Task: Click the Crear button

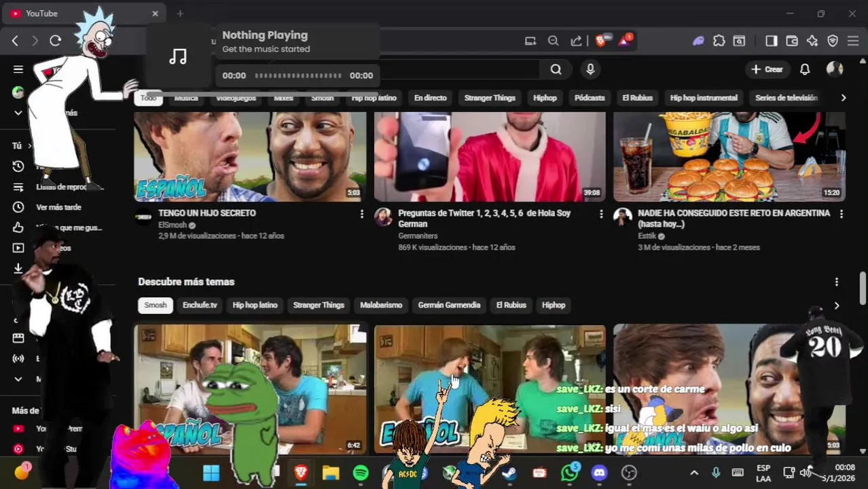Action: [x=767, y=69]
